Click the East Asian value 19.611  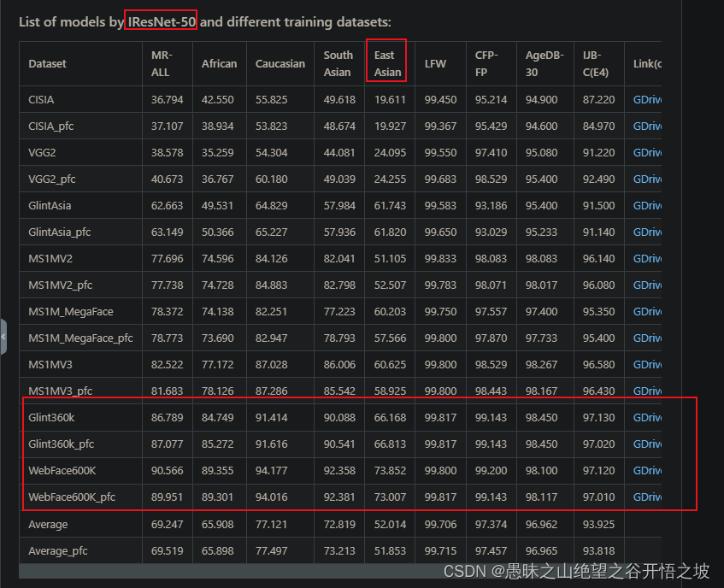click(x=390, y=100)
